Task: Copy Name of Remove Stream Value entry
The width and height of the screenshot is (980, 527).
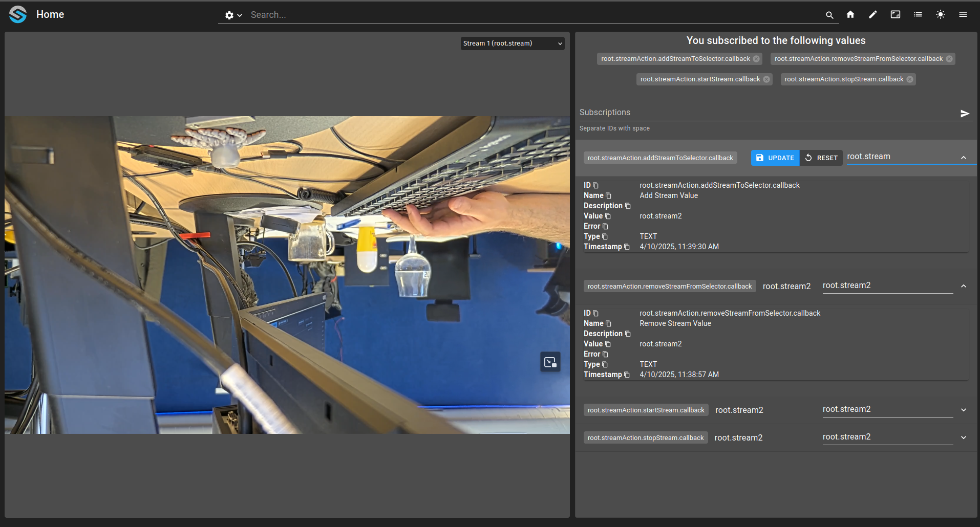Action: [608, 323]
